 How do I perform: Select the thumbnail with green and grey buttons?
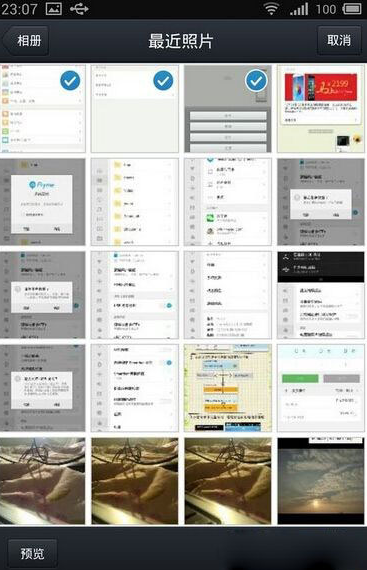321,388
